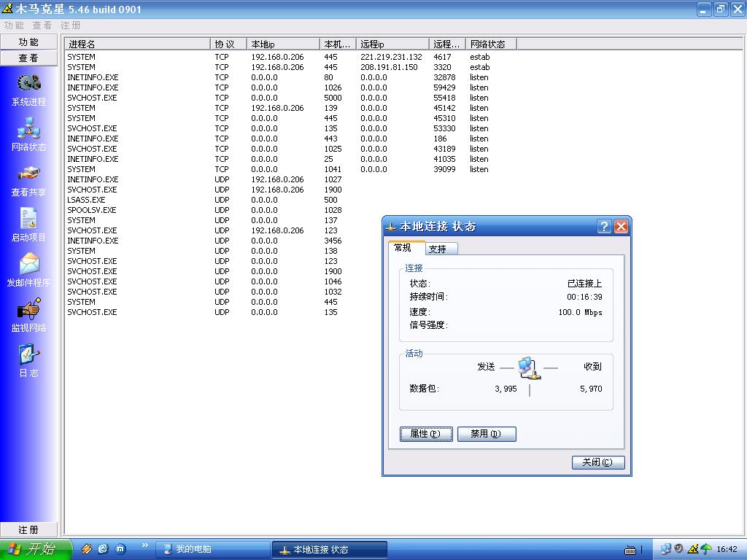
Task: Close the 本地连接 状态 dialog with X
Action: click(x=621, y=226)
